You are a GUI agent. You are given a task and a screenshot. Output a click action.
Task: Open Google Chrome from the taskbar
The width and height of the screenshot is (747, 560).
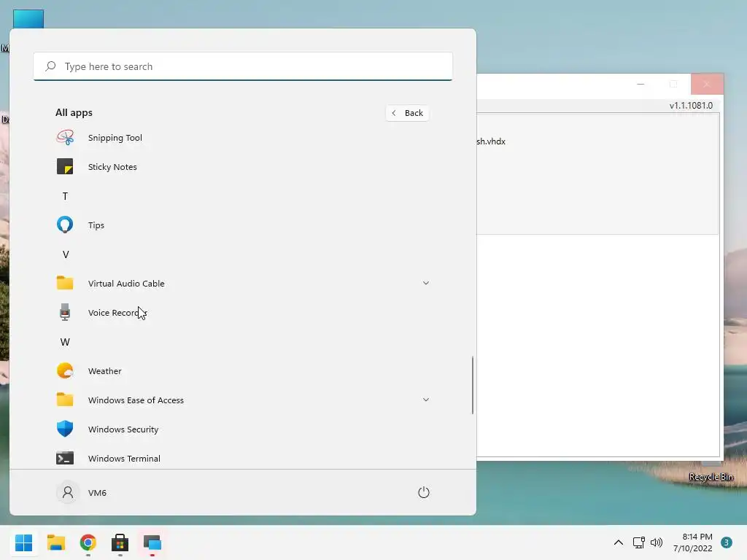click(x=88, y=542)
